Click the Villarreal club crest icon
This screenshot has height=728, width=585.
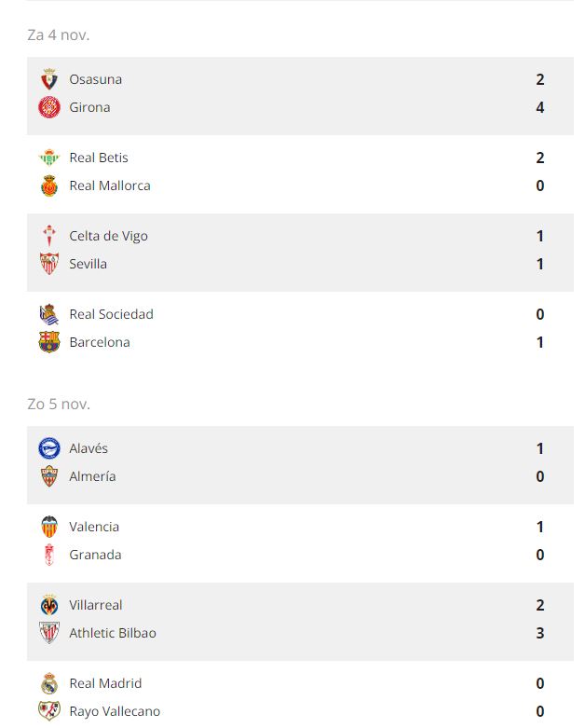click(49, 605)
